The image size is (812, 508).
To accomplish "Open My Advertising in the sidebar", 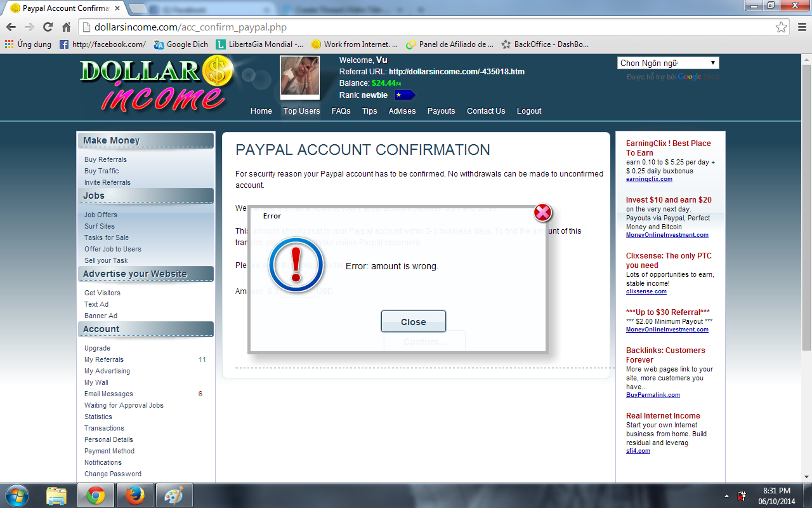I will pos(107,371).
